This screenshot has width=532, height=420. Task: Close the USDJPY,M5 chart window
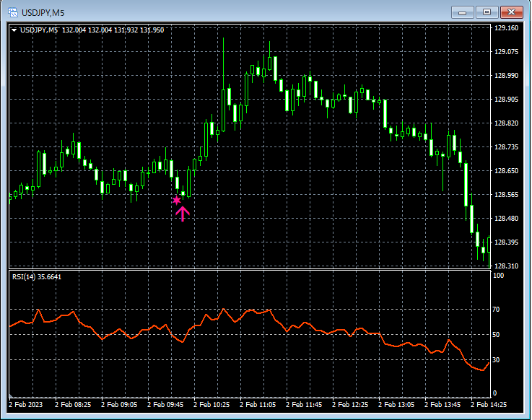[511, 12]
